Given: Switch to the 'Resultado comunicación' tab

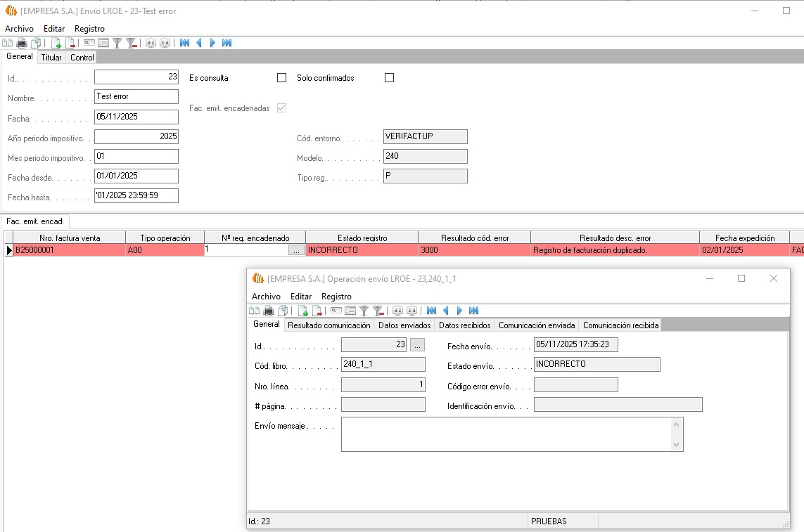Looking at the screenshot, I should (328, 325).
